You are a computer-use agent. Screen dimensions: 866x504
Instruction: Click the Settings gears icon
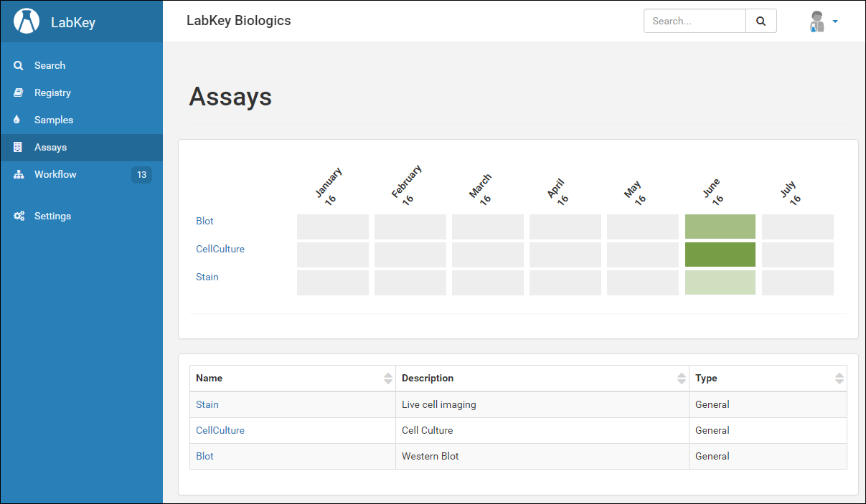[x=19, y=216]
